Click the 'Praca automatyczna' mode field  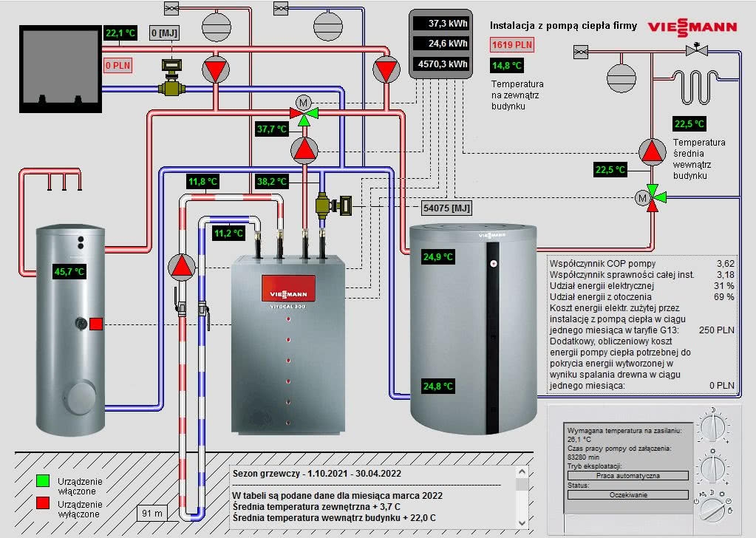tap(627, 476)
